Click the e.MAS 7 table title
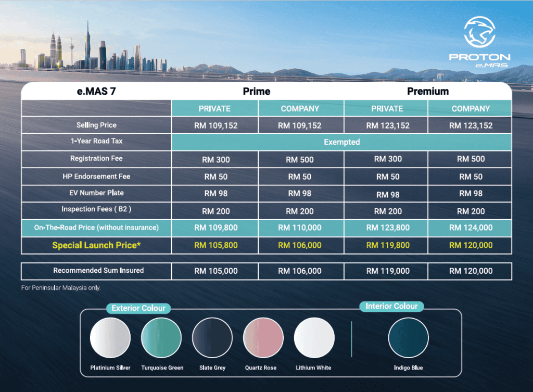 [x=96, y=91]
